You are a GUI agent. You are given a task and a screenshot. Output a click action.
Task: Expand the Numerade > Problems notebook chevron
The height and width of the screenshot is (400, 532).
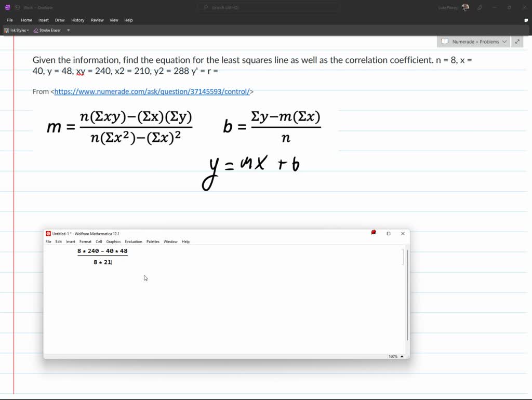503,42
